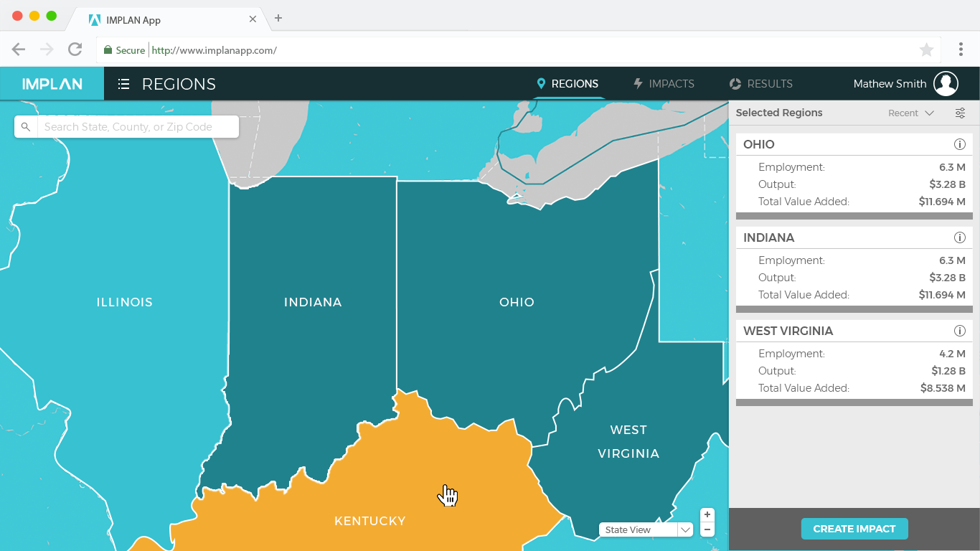
Task: Select Kentucky on the map
Action: point(370,521)
